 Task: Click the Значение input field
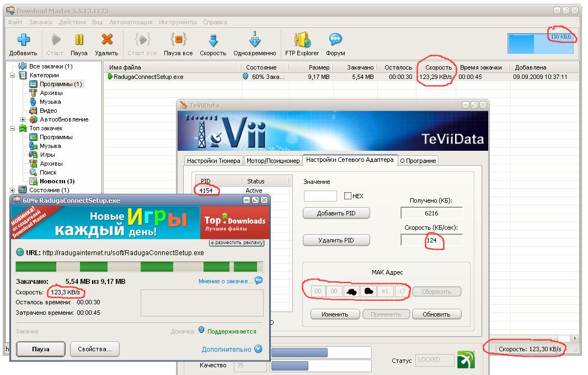(x=320, y=196)
